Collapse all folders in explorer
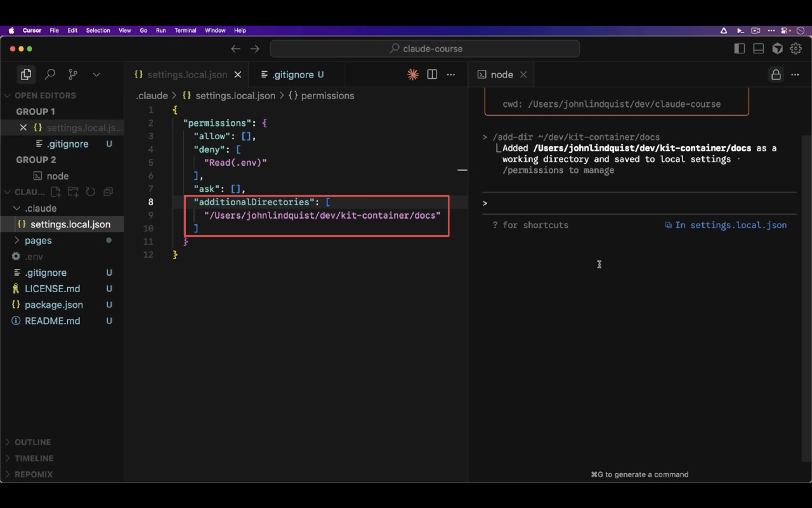Screen dimensions: 812x508 [x=108, y=192]
